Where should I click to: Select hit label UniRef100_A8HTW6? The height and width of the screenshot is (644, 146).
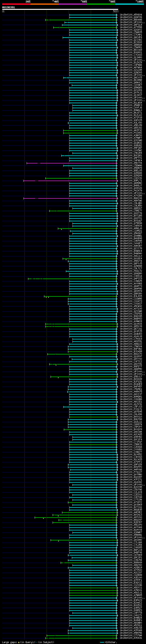tap(131, 201)
